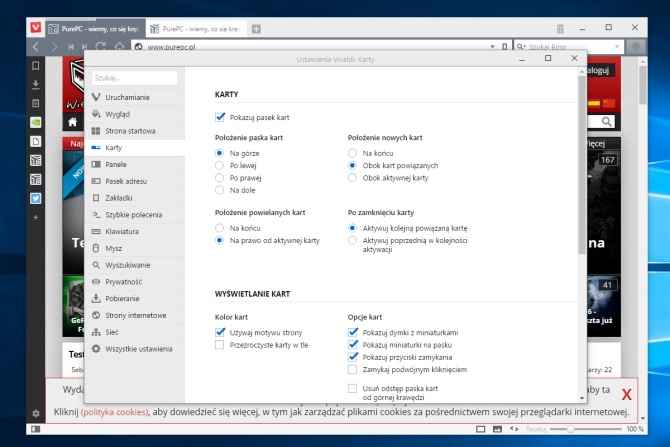Select Na dole tab bar position
Viewport: 670px width, 447px height.
coord(220,190)
